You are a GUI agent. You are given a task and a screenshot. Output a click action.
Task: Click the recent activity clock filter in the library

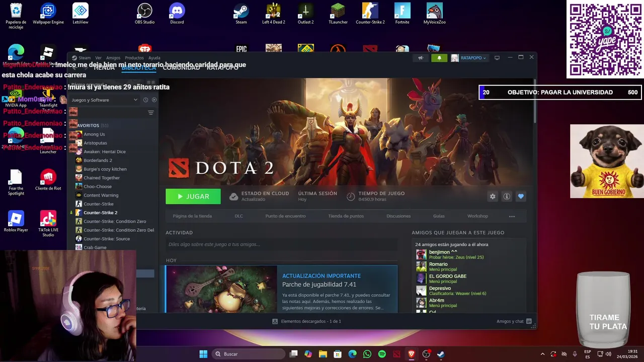(145, 100)
